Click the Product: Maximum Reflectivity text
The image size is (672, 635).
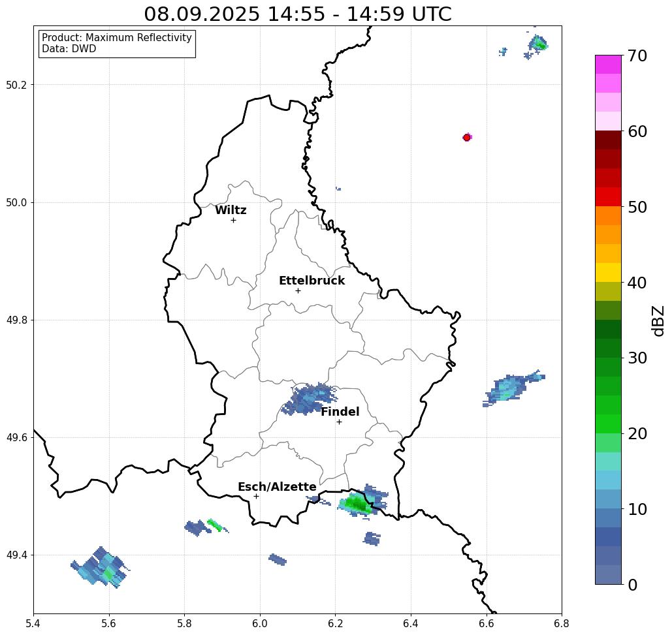click(x=116, y=38)
